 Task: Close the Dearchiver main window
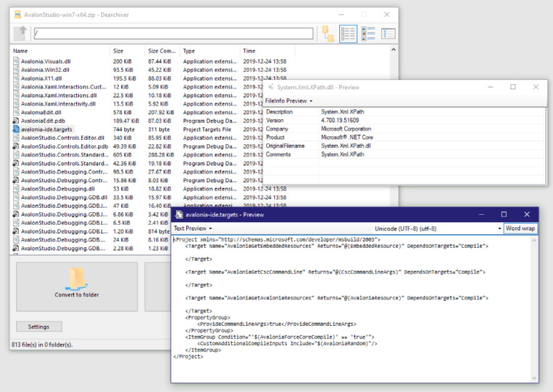pyautogui.click(x=387, y=14)
